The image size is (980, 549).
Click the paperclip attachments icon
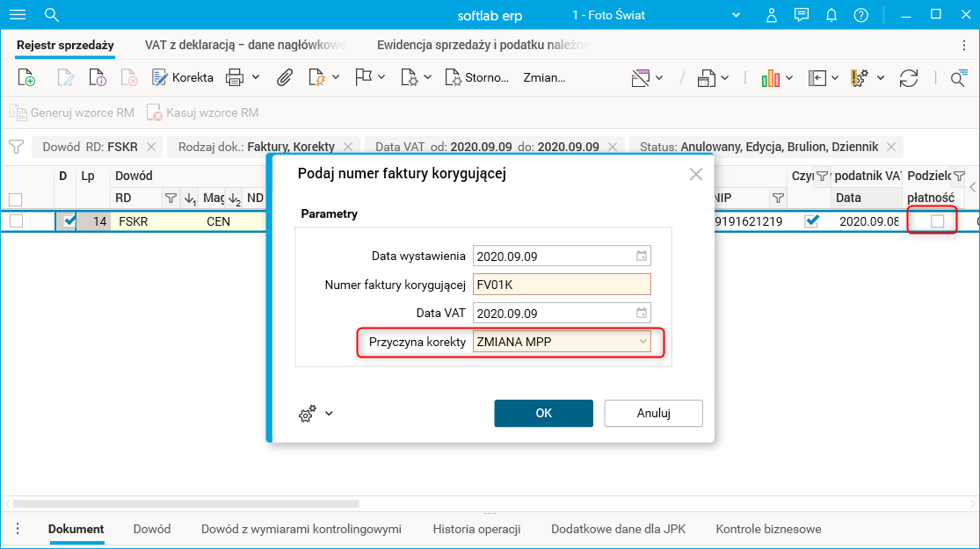coord(285,77)
